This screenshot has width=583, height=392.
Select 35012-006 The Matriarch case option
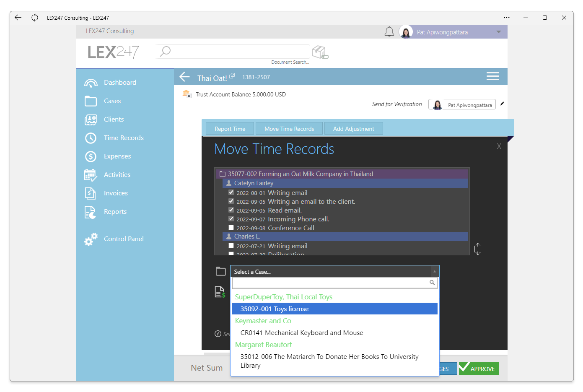(x=335, y=361)
